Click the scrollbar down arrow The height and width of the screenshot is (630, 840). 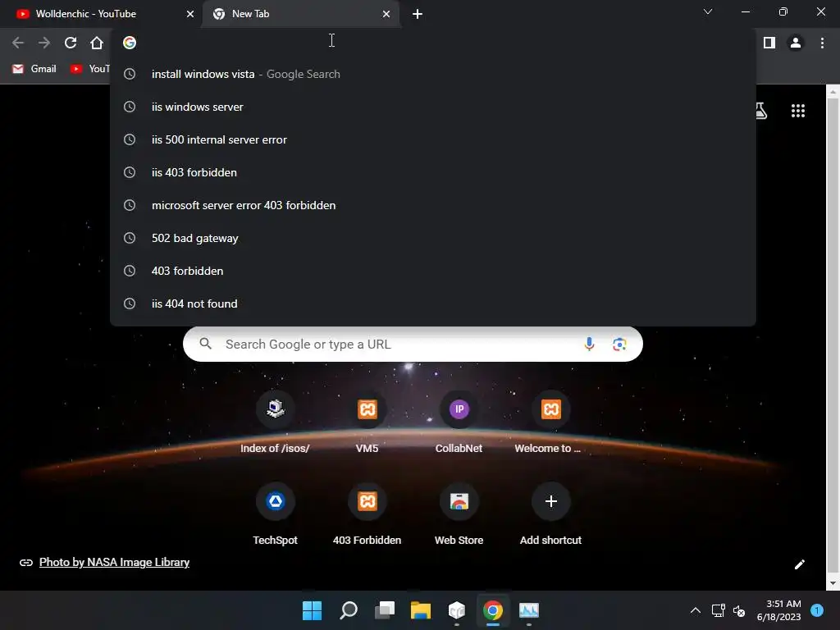tap(833, 583)
